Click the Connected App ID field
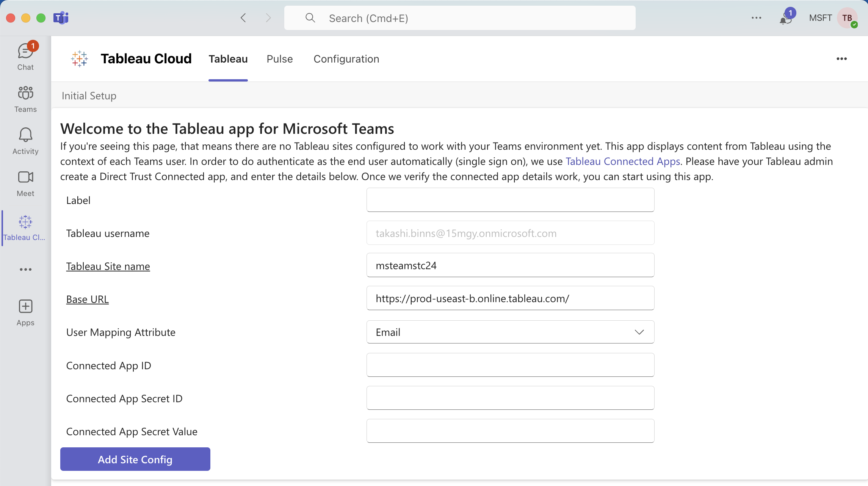This screenshot has width=868, height=486. (510, 365)
